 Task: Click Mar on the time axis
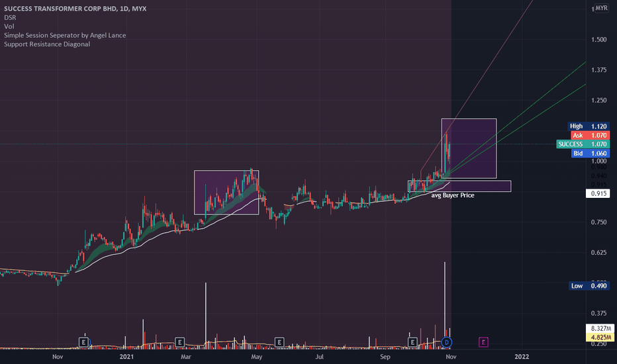coord(186,357)
